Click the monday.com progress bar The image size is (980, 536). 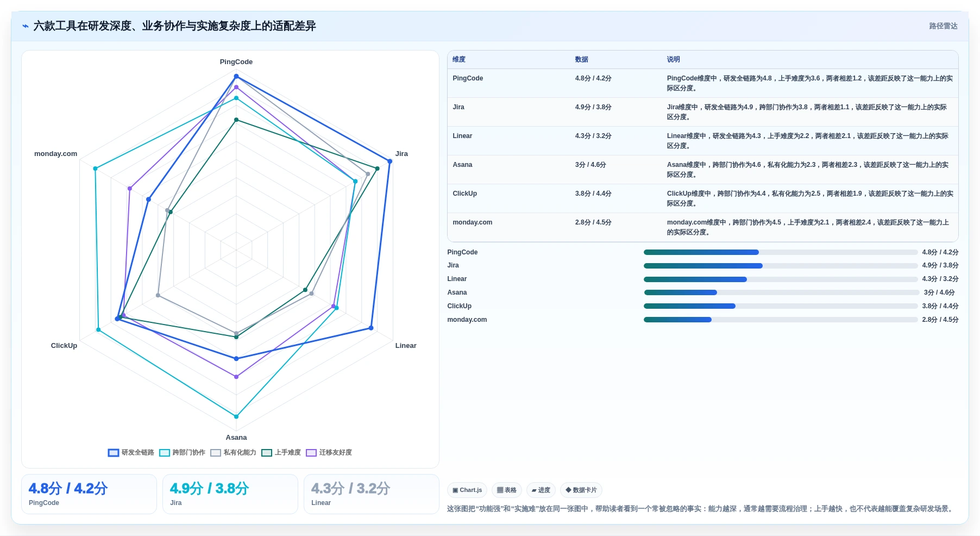(781, 320)
